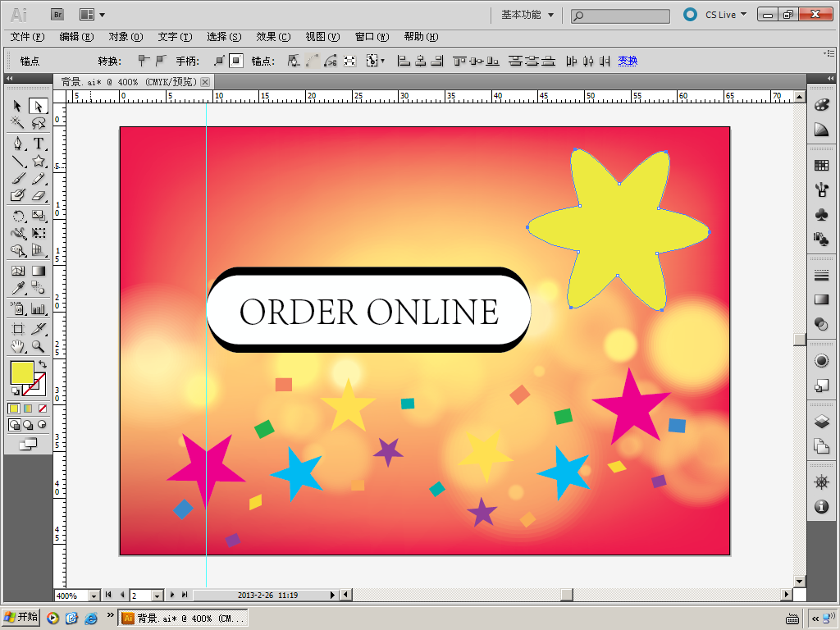The image size is (840, 630).
Task: Click the yellow fill color swatch
Action: coord(22,372)
